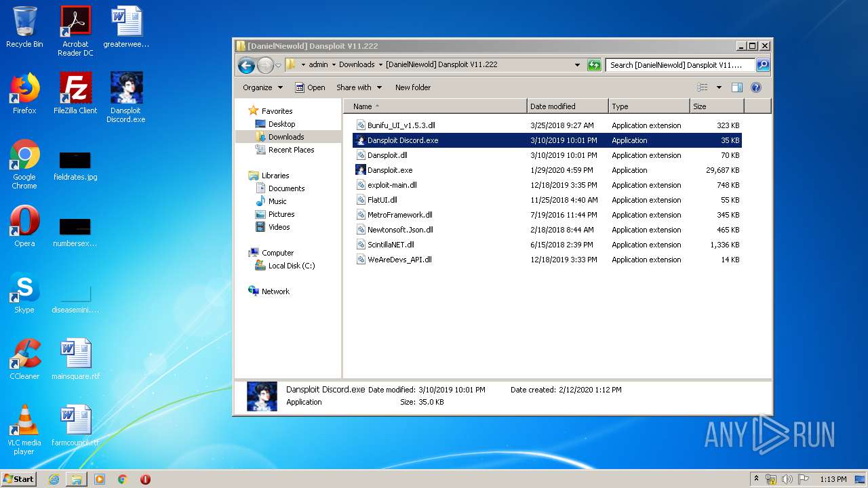This screenshot has height=488, width=868.
Task: Click the Open button in the toolbar
Action: pyautogui.click(x=310, y=87)
